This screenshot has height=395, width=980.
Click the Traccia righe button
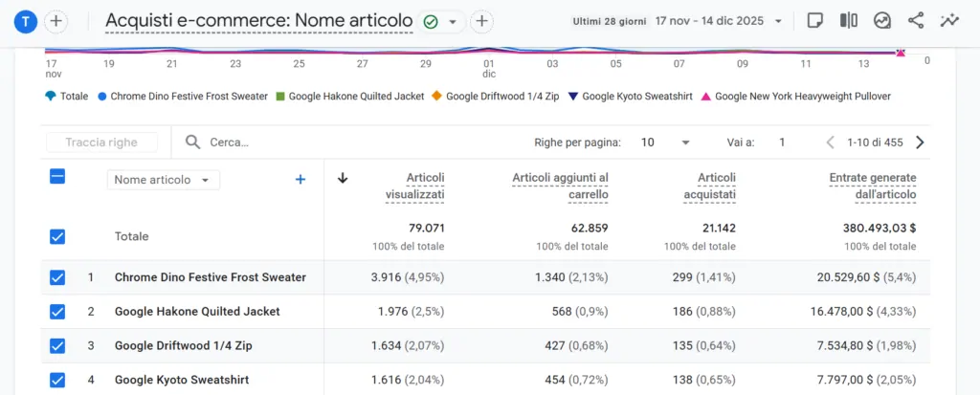click(x=101, y=143)
